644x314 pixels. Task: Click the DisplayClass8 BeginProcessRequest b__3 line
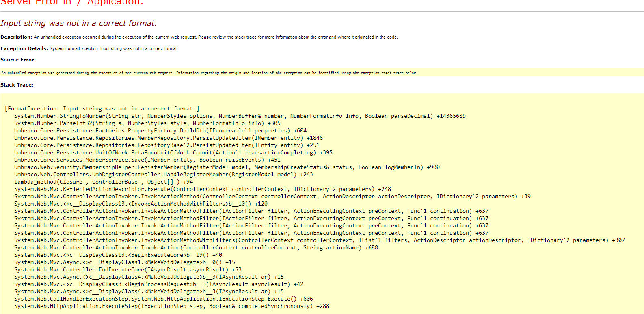coord(159,284)
